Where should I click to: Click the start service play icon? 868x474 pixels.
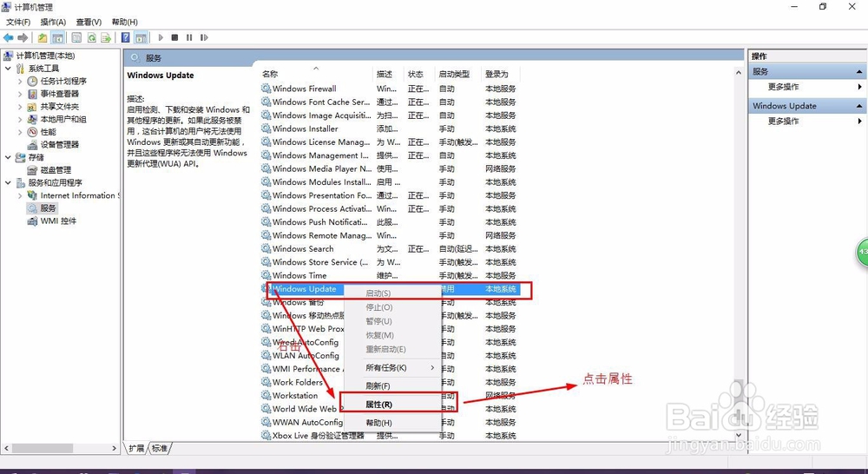point(161,37)
